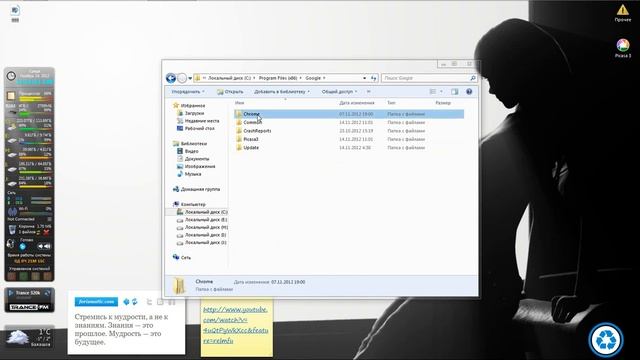Viewport: 640px width, 360px height.
Task: Open Загрузки in navigation pane
Action: coord(191,113)
